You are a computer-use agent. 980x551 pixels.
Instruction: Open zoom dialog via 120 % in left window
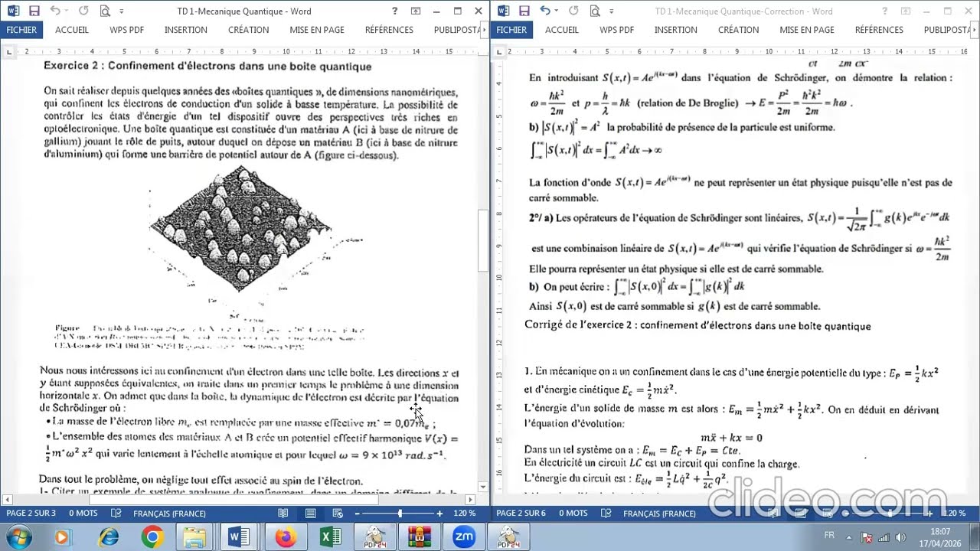[x=465, y=514]
